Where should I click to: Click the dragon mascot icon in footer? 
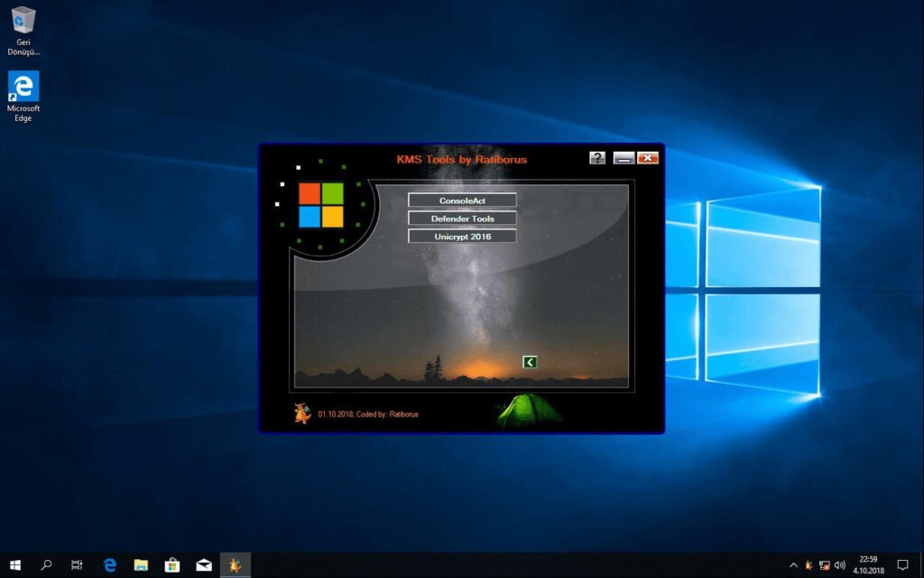pyautogui.click(x=302, y=414)
